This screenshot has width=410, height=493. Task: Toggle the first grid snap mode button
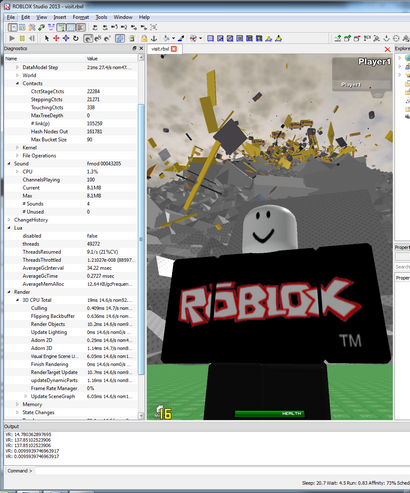pyautogui.click(x=88, y=39)
